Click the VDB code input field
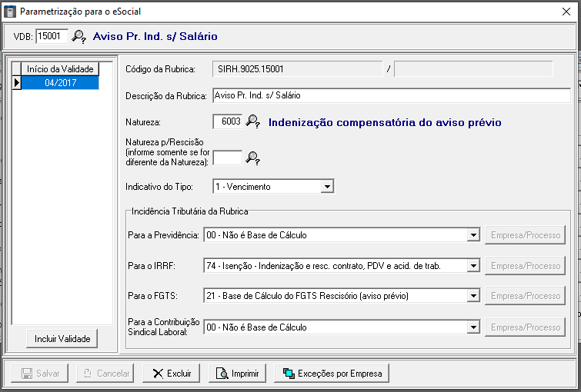The width and height of the screenshot is (581, 392). (52, 36)
